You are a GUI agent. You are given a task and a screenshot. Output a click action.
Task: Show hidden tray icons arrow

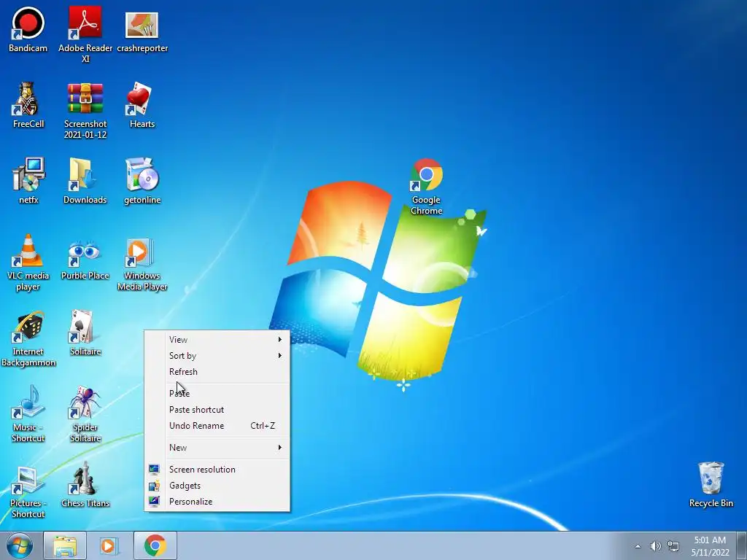[x=638, y=546]
